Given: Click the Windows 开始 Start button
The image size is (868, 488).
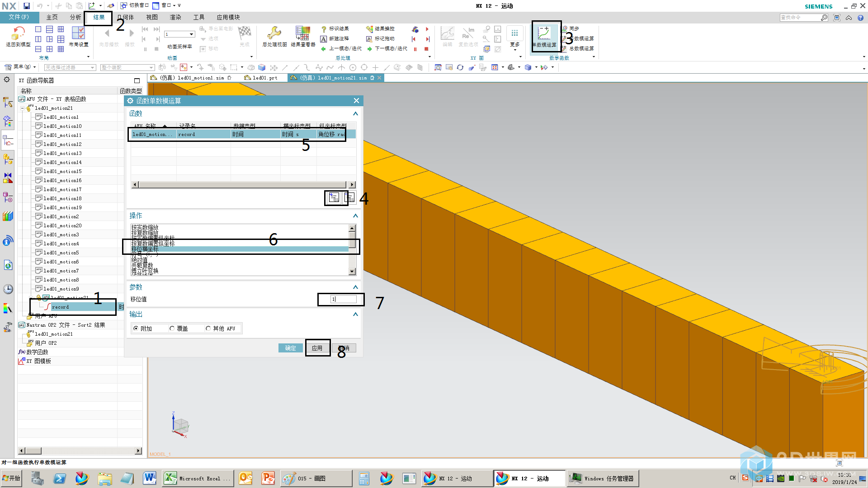Looking at the screenshot, I should (x=12, y=478).
